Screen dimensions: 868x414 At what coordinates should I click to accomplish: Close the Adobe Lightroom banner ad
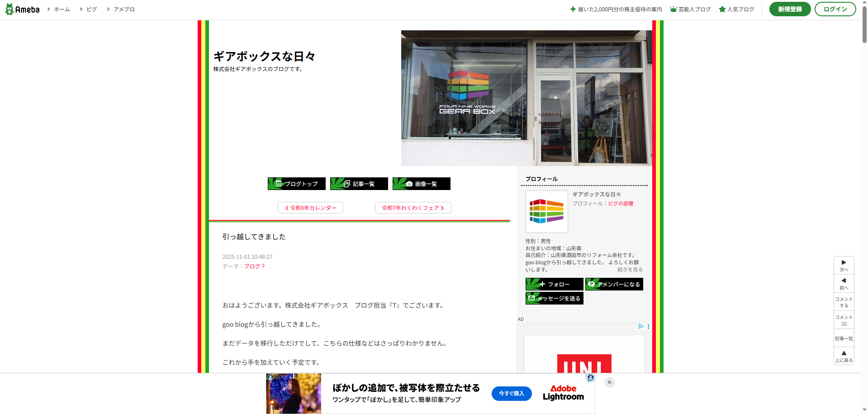(x=609, y=382)
